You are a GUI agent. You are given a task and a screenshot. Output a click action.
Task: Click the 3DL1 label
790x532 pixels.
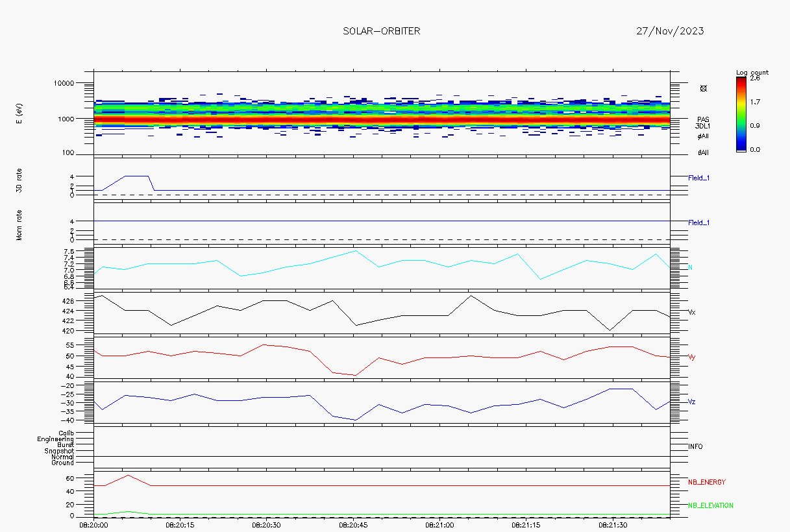703,126
